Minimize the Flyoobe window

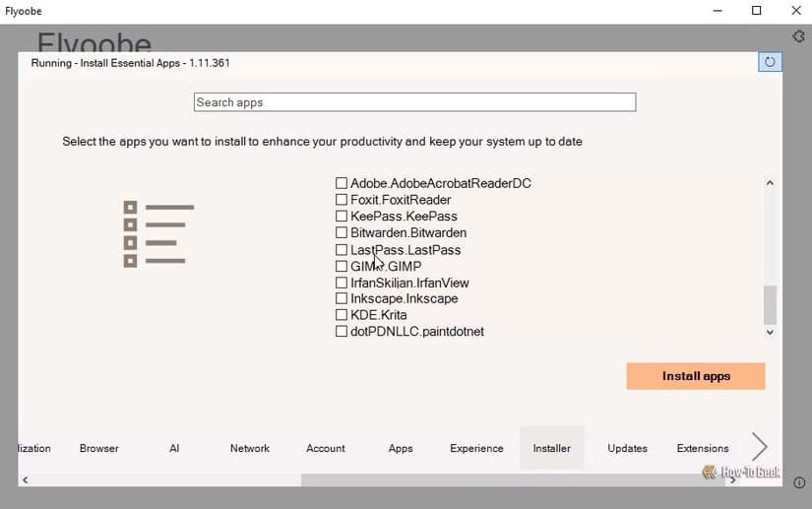(718, 11)
